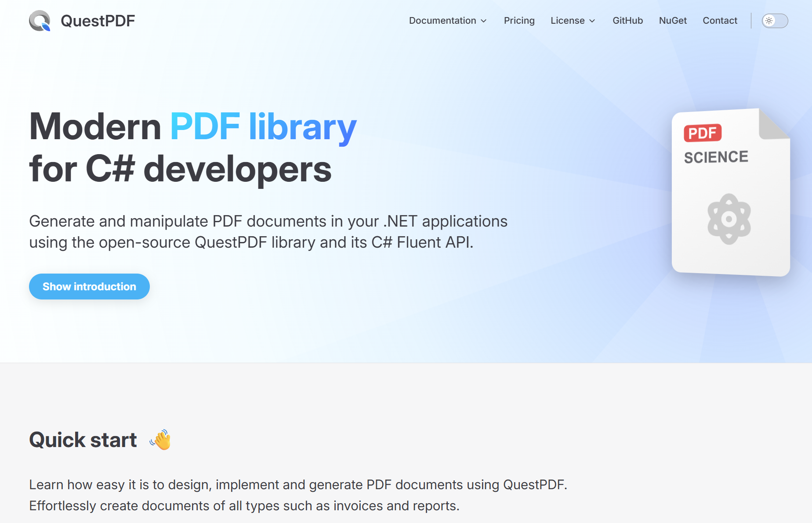
Task: Open the NuGet link in navbar
Action: point(673,21)
